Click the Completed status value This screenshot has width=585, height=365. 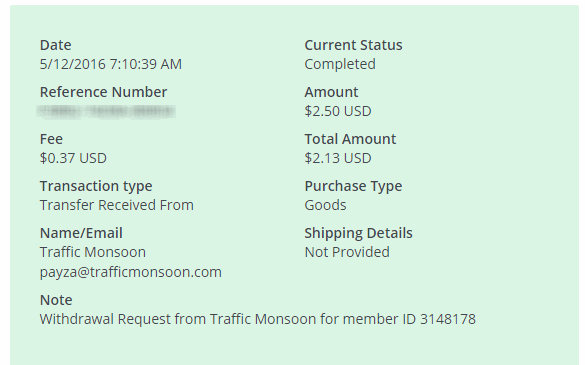[x=340, y=64]
